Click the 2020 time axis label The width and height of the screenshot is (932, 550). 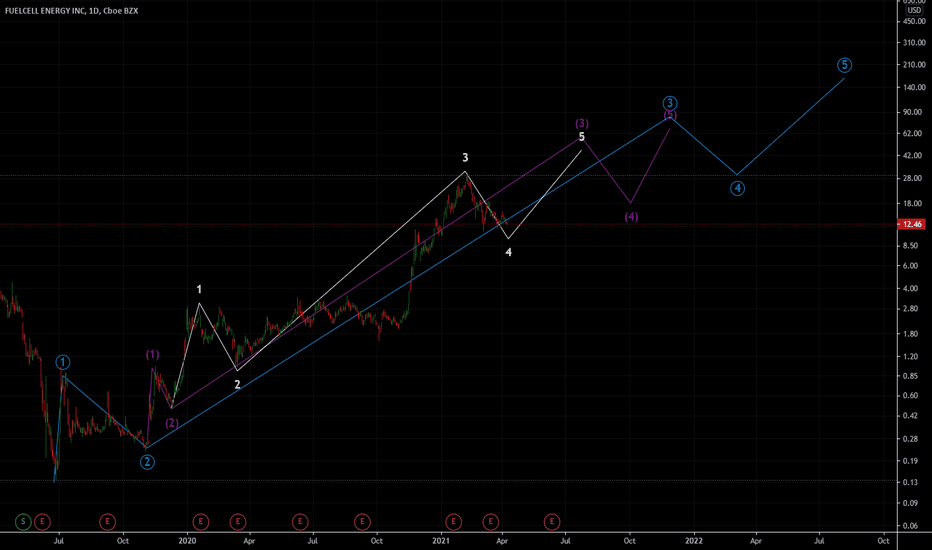tap(187, 541)
